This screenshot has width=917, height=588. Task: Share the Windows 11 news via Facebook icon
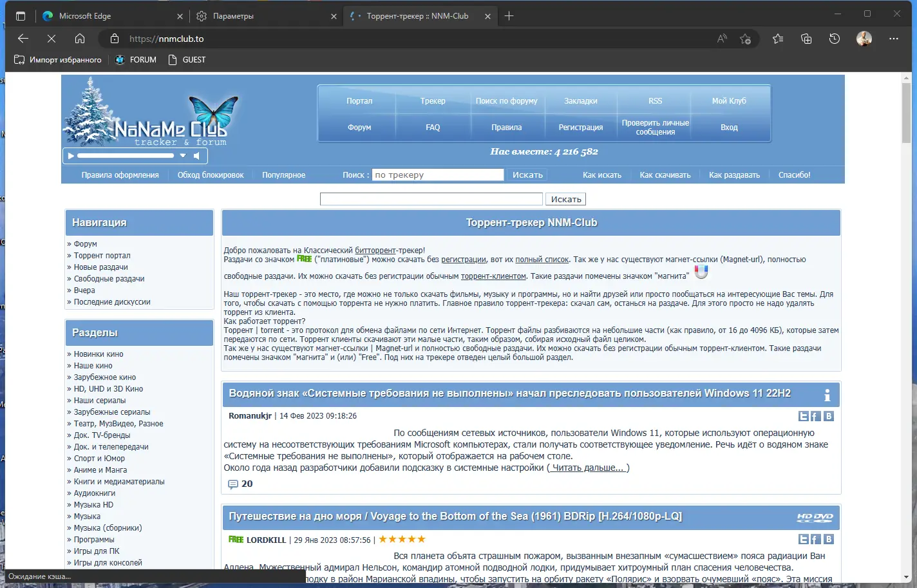pos(815,416)
